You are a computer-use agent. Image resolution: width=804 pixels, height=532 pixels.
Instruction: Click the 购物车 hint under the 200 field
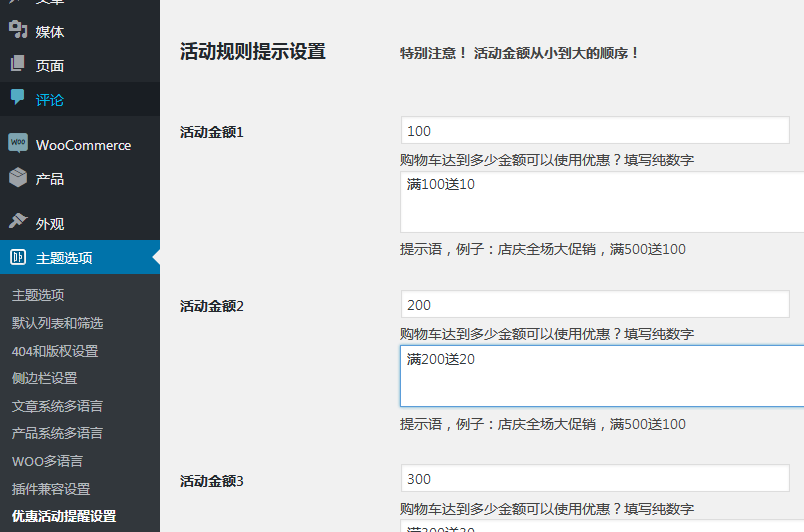pyautogui.click(x=547, y=334)
